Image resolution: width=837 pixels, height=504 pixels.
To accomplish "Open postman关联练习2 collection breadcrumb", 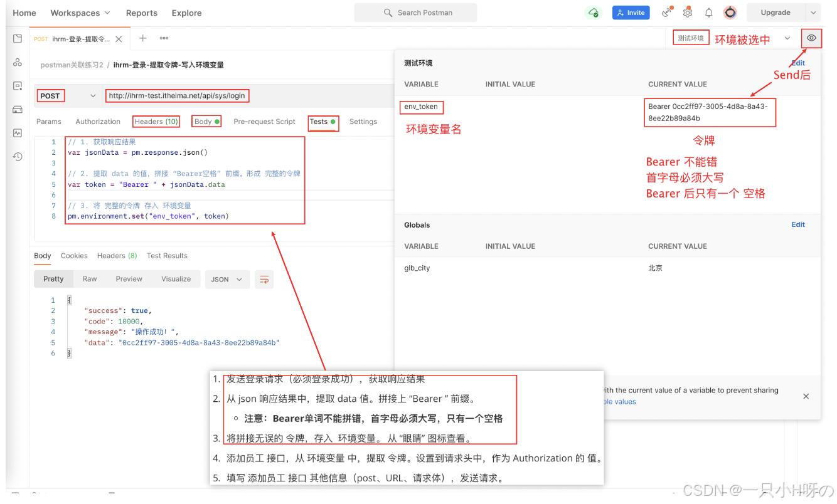I will [72, 65].
